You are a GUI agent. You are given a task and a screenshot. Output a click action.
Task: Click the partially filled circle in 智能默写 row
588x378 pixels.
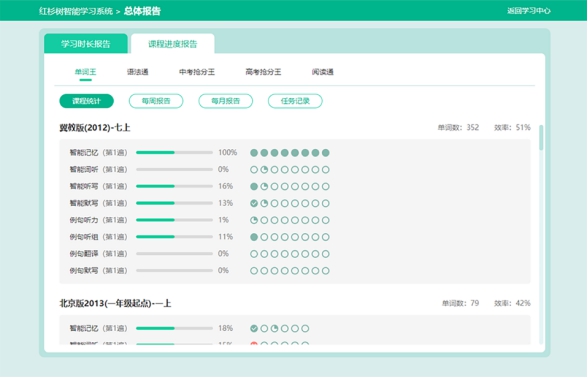tap(264, 203)
